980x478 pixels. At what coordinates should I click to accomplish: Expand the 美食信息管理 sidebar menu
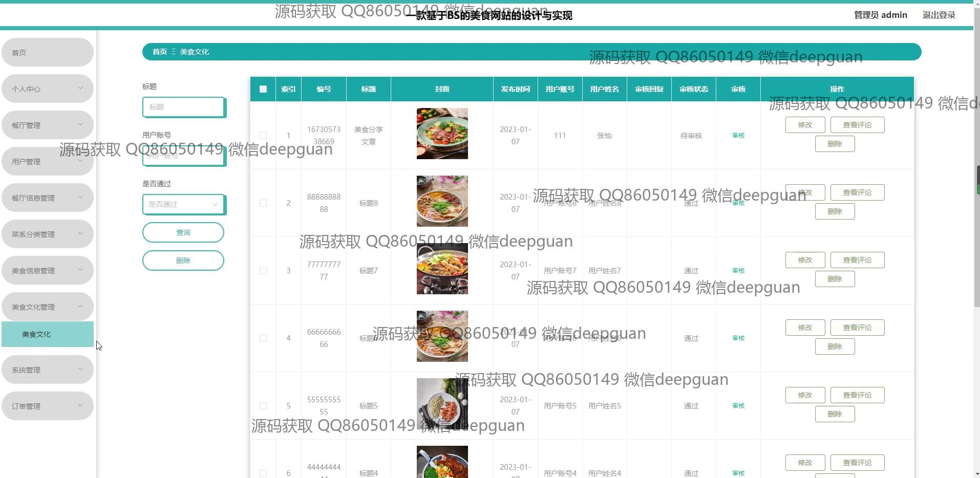[48, 270]
